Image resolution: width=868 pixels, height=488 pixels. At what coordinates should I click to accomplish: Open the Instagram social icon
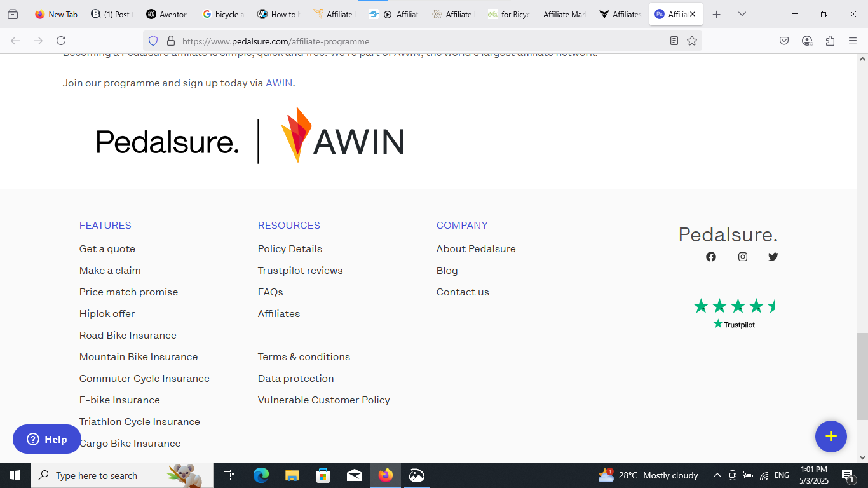click(743, 257)
